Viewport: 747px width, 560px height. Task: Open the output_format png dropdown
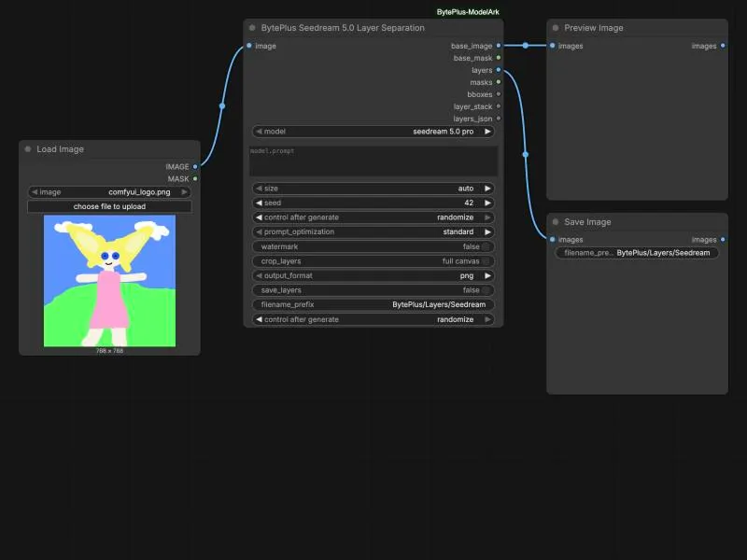click(x=373, y=275)
